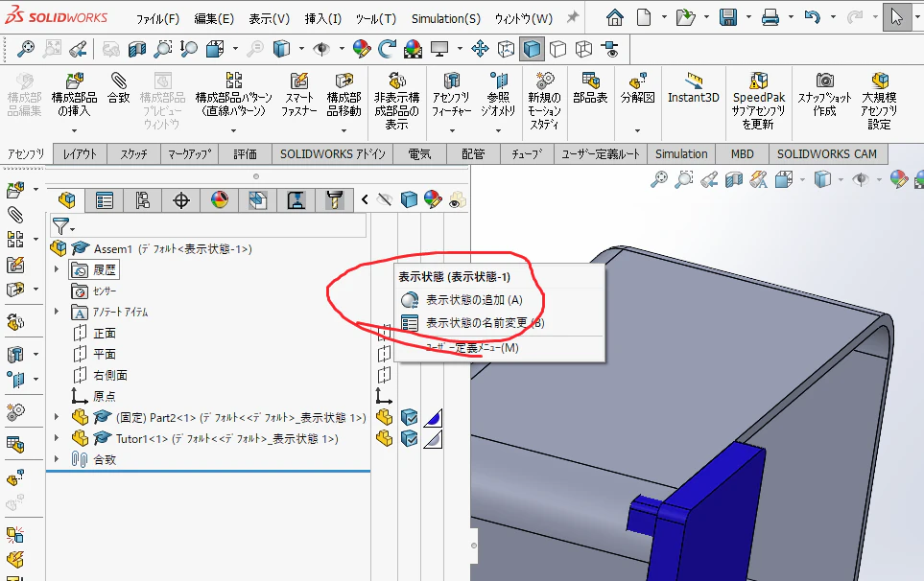Open the Simulation(S) menu
Screen dimensions: 924x581
tap(446, 19)
